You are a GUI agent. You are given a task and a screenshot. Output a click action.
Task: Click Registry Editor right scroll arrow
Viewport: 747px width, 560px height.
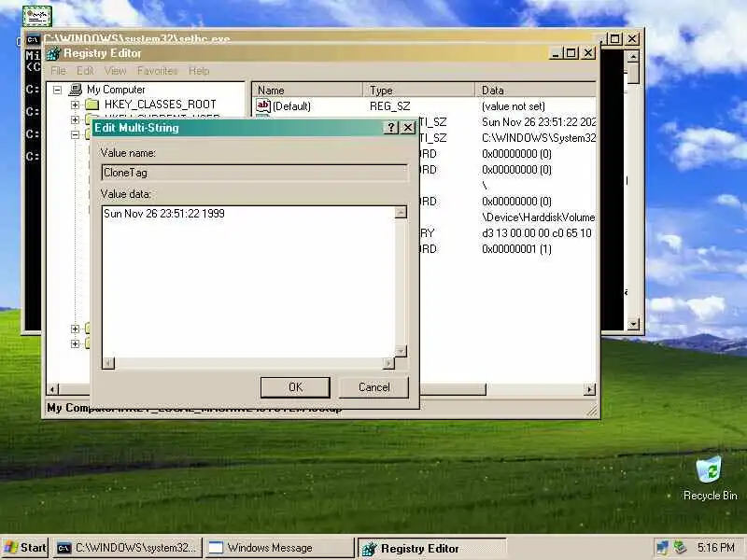(x=590, y=389)
